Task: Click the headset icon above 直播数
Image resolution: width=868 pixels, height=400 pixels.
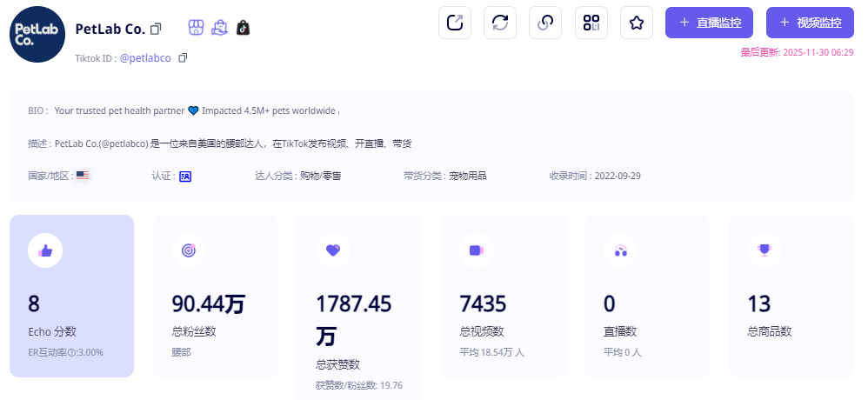Action: pyautogui.click(x=620, y=250)
